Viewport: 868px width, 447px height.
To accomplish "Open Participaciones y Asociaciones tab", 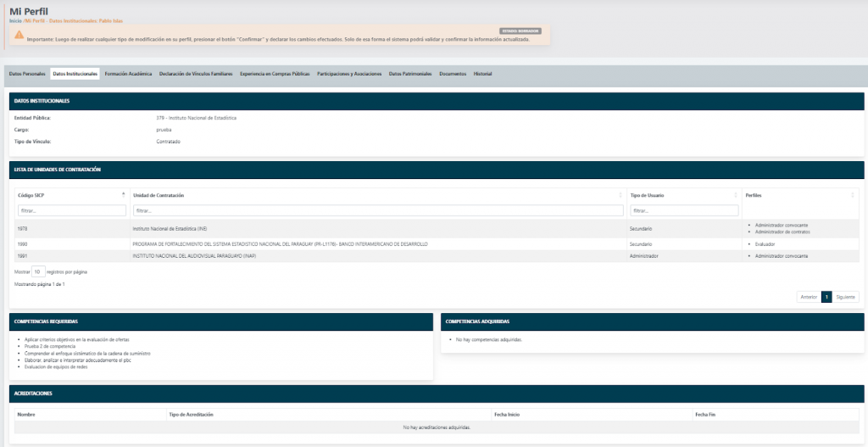I will [x=349, y=74].
